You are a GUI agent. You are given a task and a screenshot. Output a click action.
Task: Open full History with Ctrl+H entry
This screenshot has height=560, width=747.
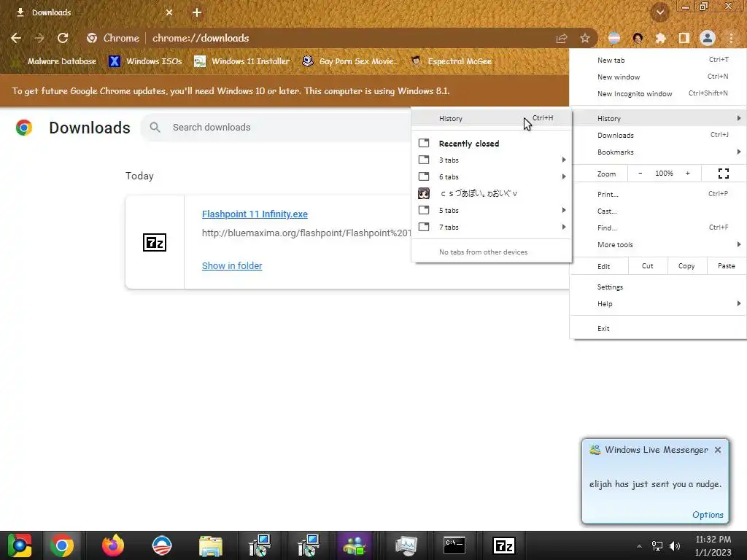(491, 118)
